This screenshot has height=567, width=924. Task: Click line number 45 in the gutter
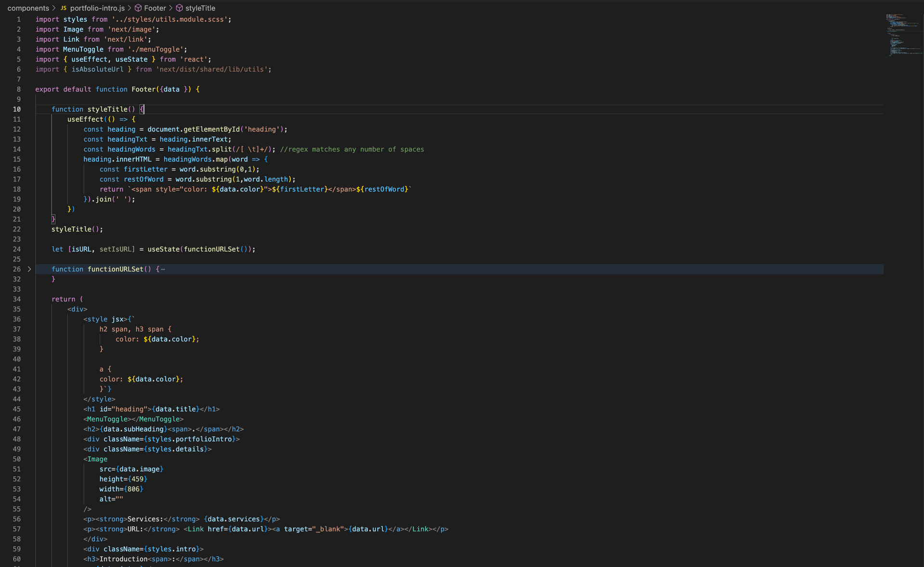point(17,409)
